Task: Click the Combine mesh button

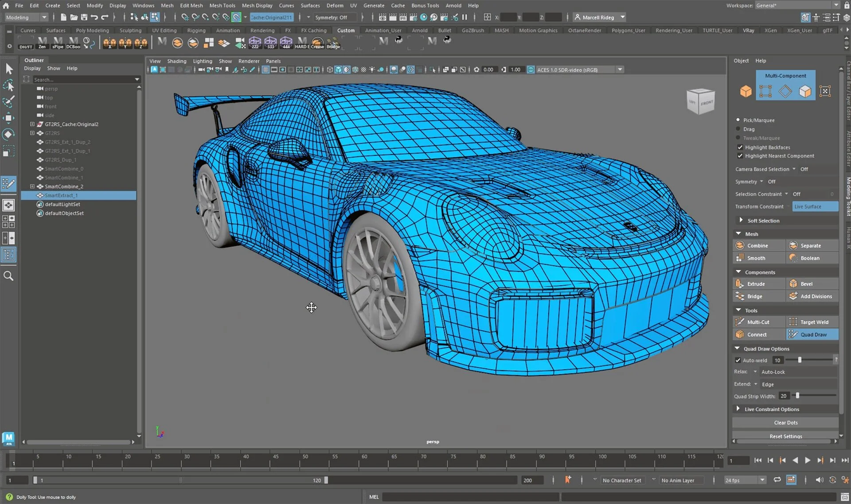Action: 757,245
